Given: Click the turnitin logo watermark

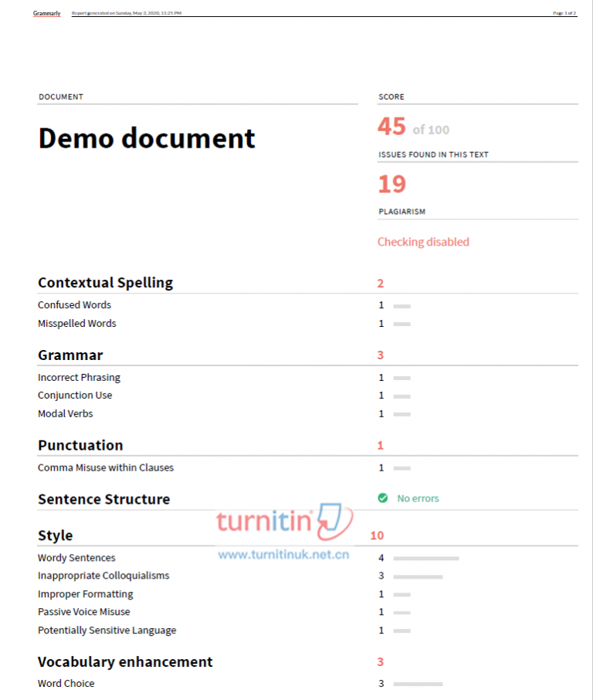Looking at the screenshot, I should [x=283, y=523].
